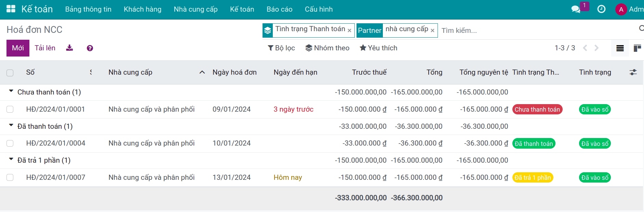Open the messages conversation icon

576,9
